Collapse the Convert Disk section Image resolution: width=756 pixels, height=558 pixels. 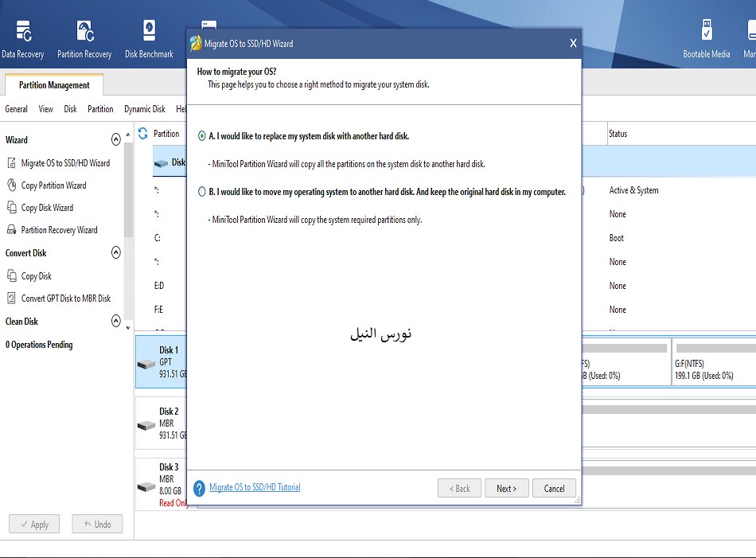click(116, 252)
